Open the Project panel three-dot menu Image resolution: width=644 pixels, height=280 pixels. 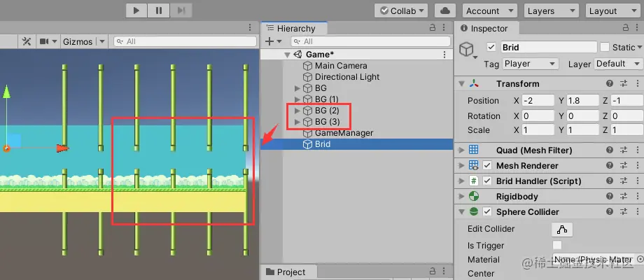coord(444,272)
